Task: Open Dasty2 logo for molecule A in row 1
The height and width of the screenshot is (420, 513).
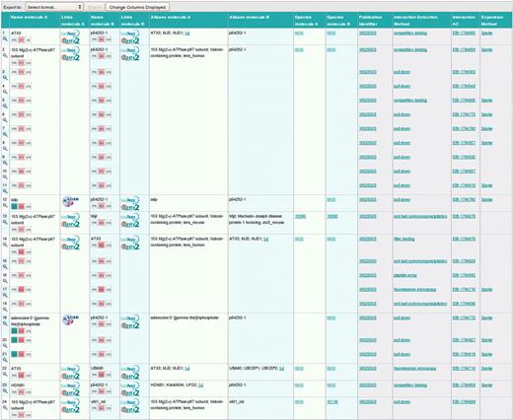Action: click(x=70, y=40)
